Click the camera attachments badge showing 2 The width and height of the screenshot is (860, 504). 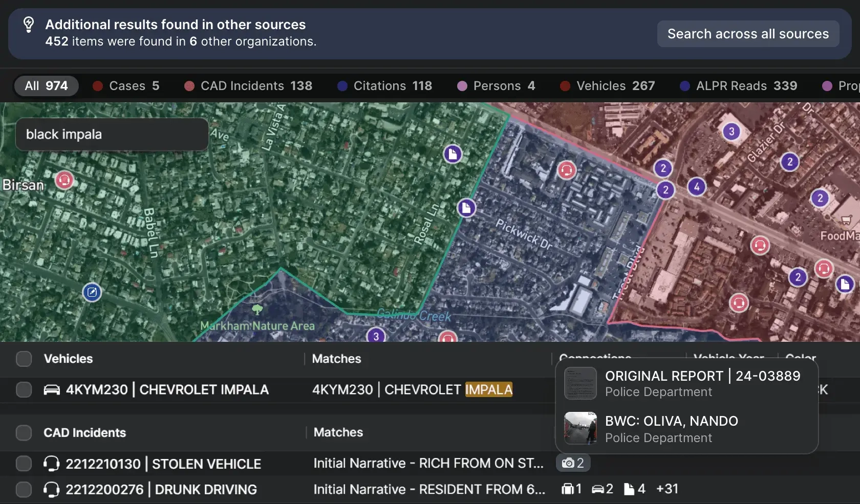(x=573, y=463)
